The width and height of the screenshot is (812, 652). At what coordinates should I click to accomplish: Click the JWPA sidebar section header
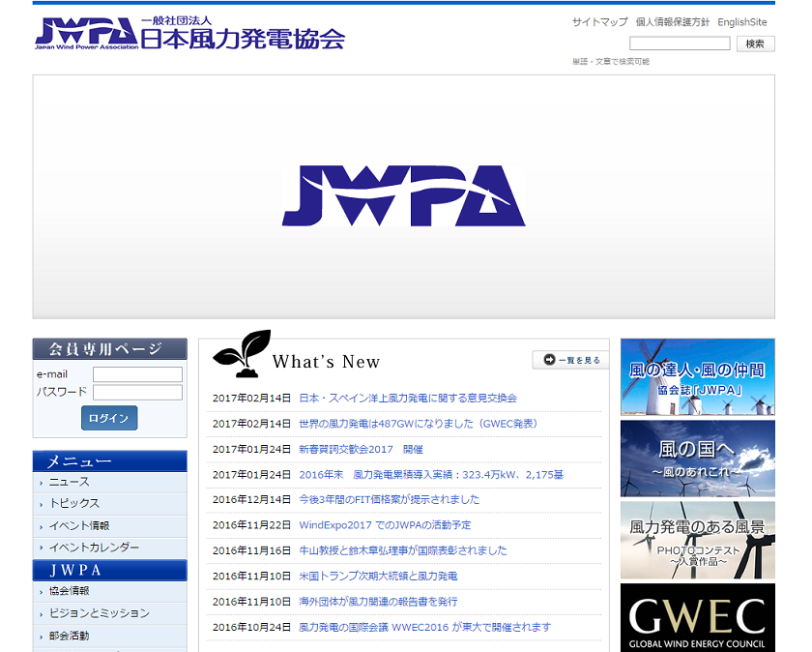point(110,570)
